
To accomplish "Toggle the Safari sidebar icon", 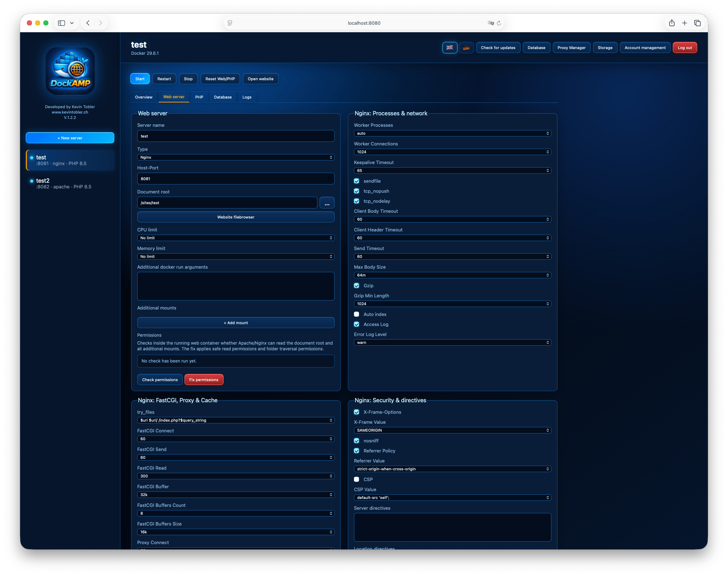I will click(62, 23).
